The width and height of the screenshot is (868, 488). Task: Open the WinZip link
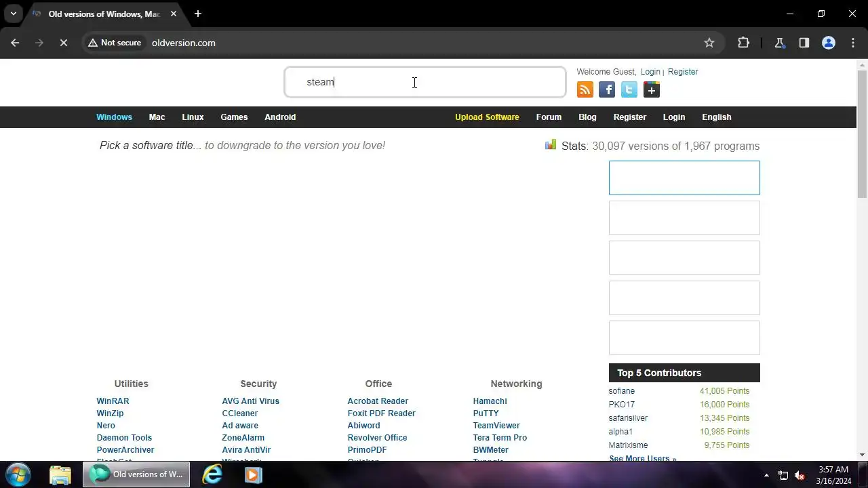[x=110, y=413]
